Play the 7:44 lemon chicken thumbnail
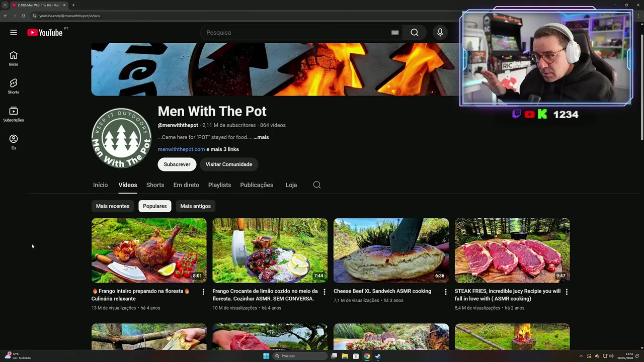This screenshot has height=362, width=644. [270, 250]
